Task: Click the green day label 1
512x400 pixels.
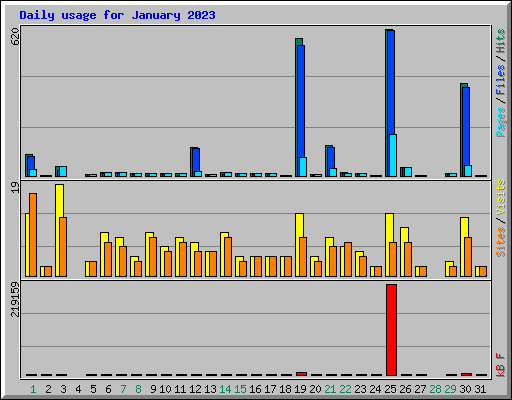Action: 33,389
